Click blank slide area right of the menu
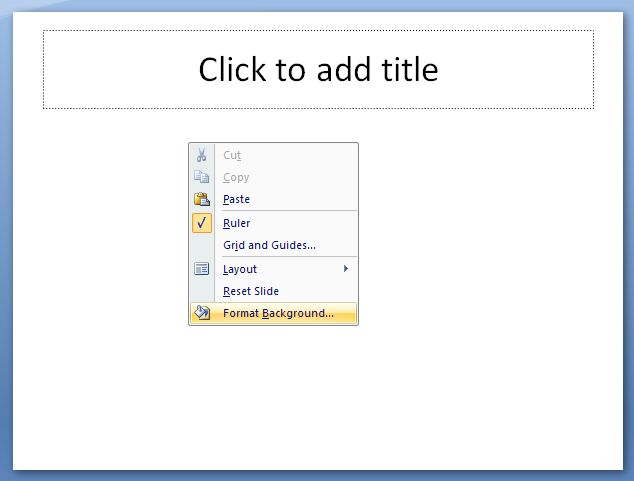634x481 pixels. pos(485,234)
